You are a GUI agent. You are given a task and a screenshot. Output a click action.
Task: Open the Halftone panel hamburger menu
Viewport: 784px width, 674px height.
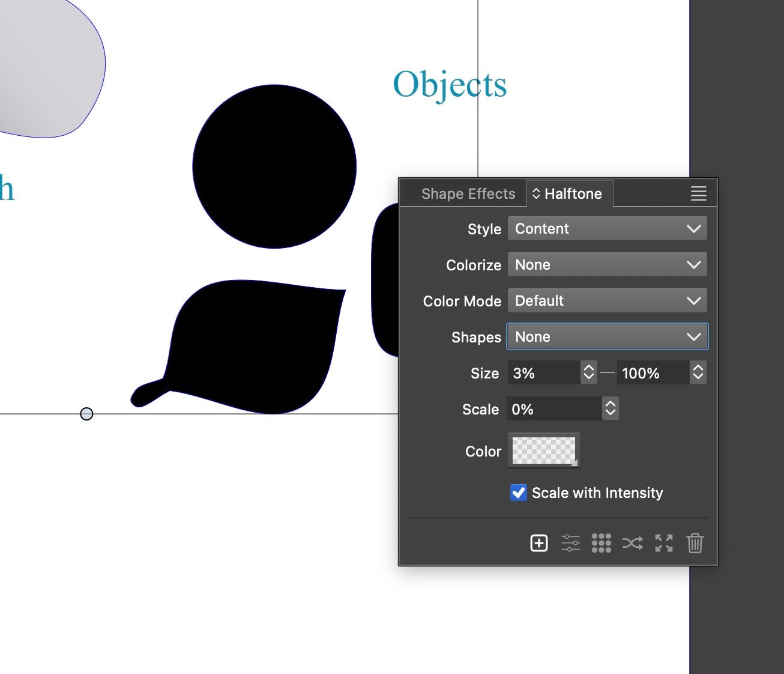tap(698, 193)
